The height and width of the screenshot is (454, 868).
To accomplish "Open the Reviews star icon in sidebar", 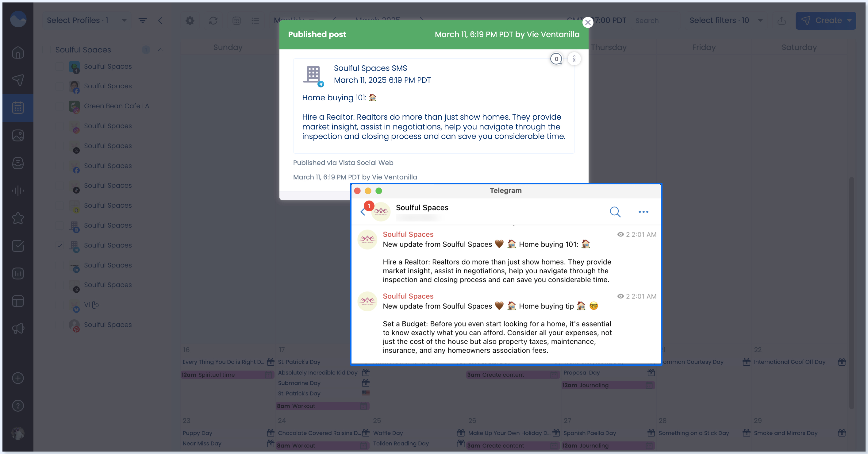I will click(x=18, y=218).
